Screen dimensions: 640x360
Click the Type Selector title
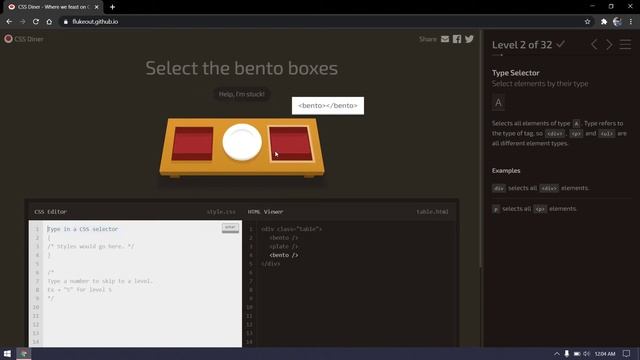(516, 73)
